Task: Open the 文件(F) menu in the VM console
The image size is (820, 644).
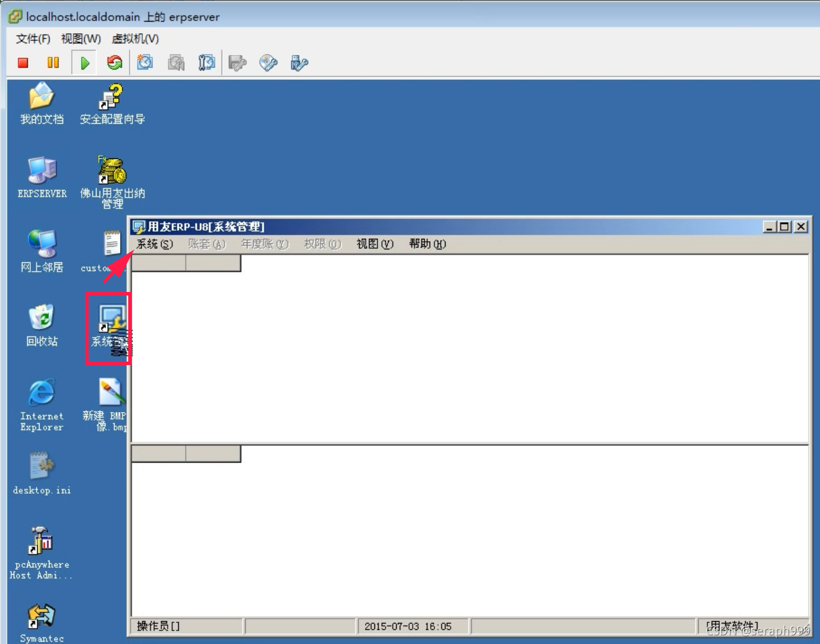Action: point(33,38)
